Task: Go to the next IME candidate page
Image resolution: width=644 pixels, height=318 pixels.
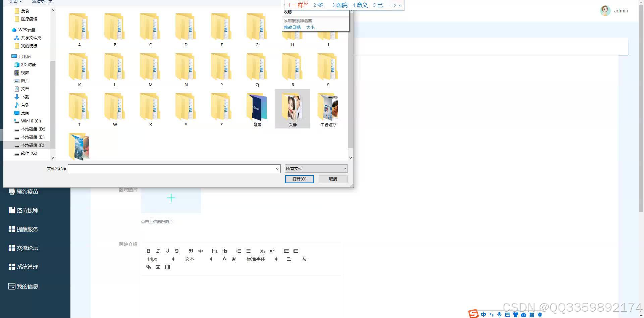Action: point(395,5)
